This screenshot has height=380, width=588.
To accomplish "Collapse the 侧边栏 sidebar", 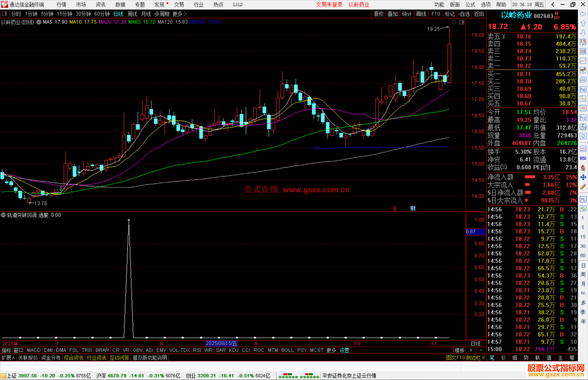I will click(475, 358).
